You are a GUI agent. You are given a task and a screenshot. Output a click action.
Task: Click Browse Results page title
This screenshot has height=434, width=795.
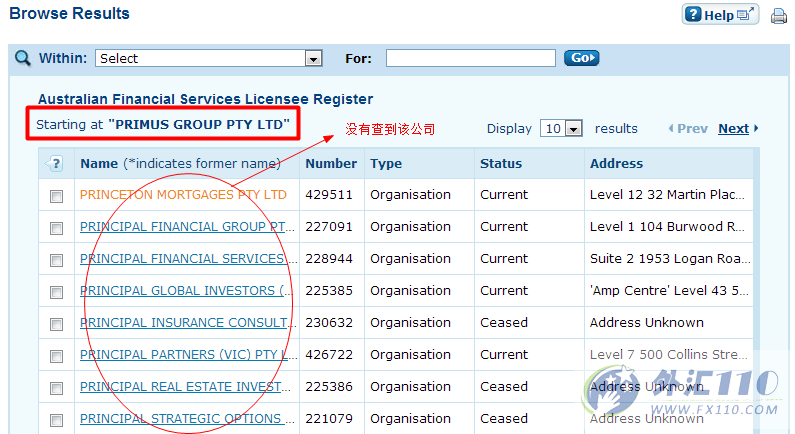coord(69,13)
